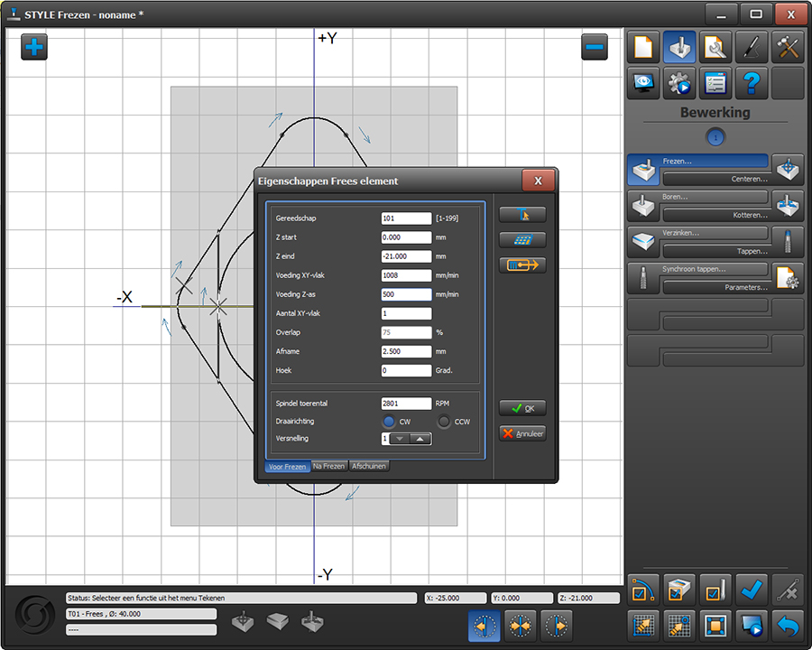The height and width of the screenshot is (650, 812).
Task: Increase Versnelling with up arrow
Action: click(420, 439)
